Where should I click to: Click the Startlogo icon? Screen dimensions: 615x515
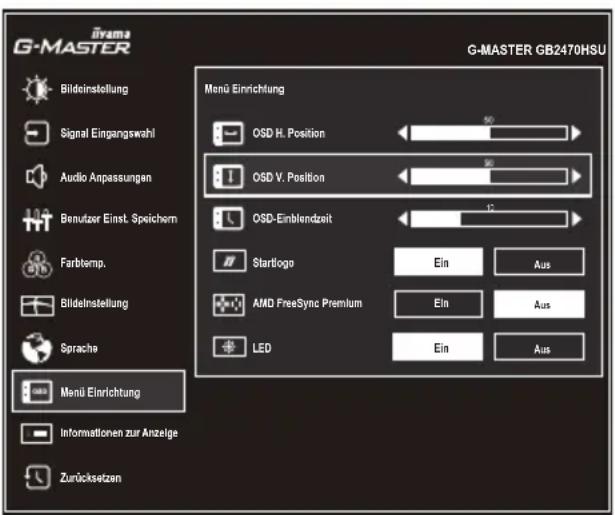click(229, 261)
